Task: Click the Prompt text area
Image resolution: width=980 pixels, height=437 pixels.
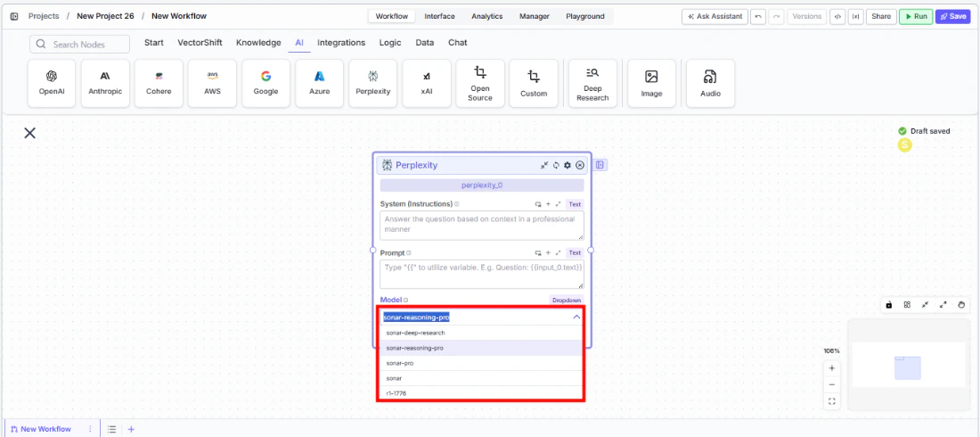Action: point(482,274)
